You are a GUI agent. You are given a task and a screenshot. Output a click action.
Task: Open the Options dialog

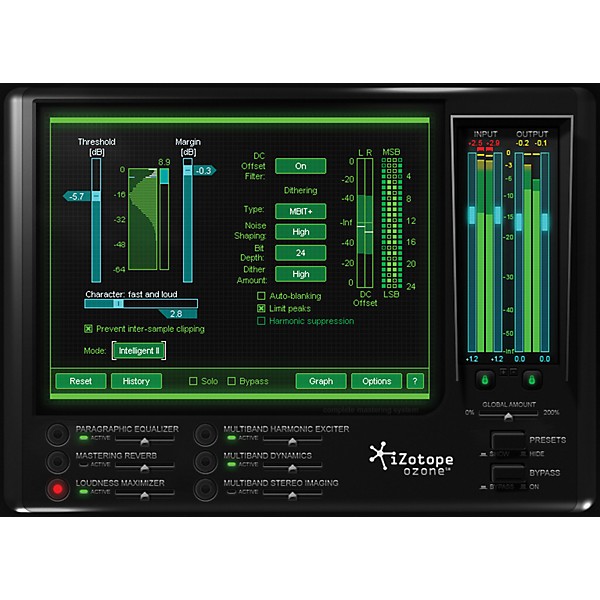click(377, 381)
